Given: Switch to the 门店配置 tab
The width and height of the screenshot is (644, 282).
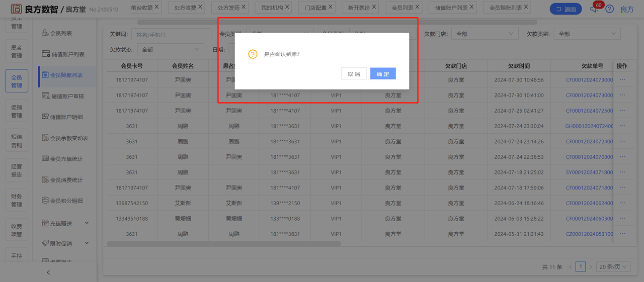Looking at the screenshot, I should coord(316,8).
